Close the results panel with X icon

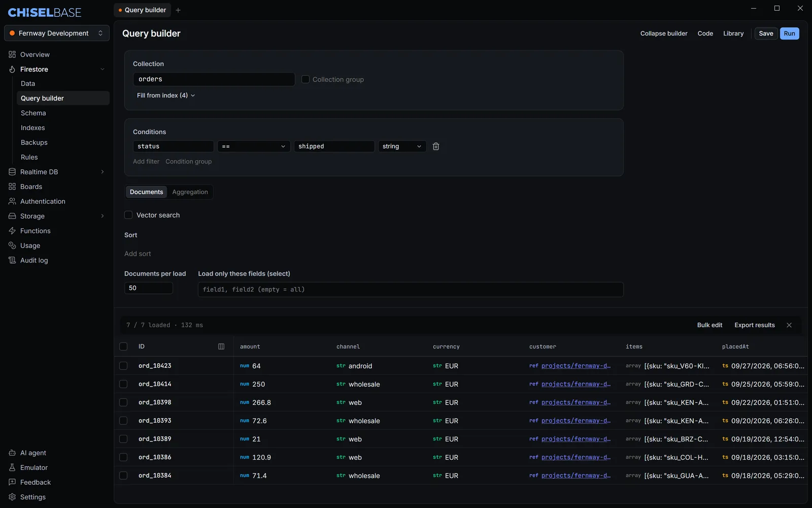click(789, 325)
